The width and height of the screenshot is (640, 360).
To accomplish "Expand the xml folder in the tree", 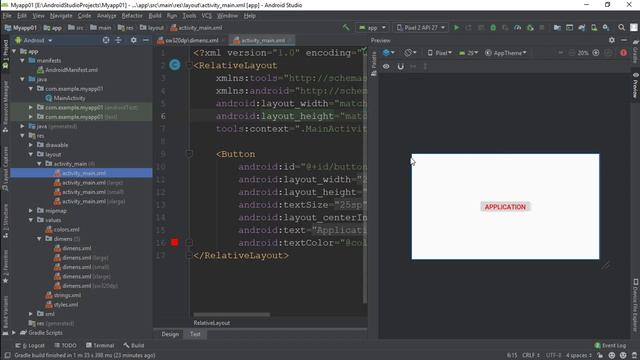I will 31,314.
